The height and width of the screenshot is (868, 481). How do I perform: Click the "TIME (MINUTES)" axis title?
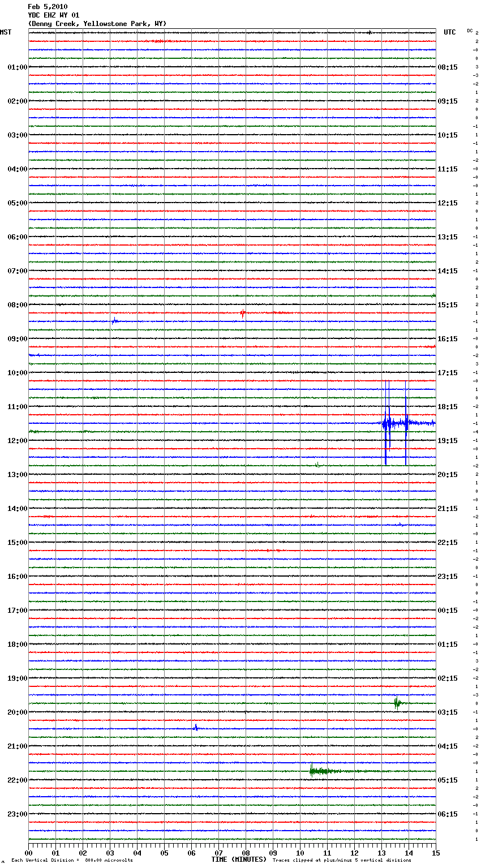239,860
